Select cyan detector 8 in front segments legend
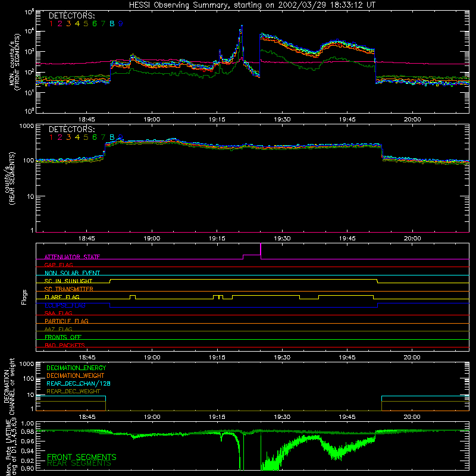 pos(112,24)
